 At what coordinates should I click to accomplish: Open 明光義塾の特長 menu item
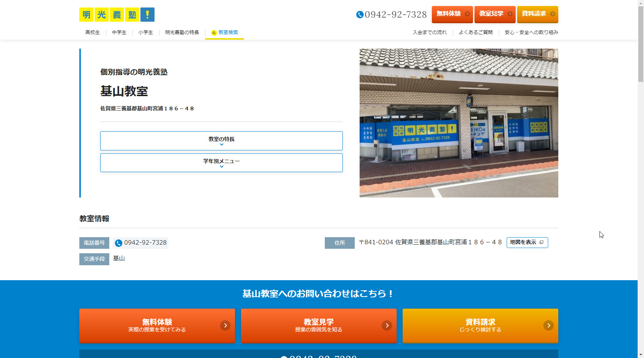182,33
